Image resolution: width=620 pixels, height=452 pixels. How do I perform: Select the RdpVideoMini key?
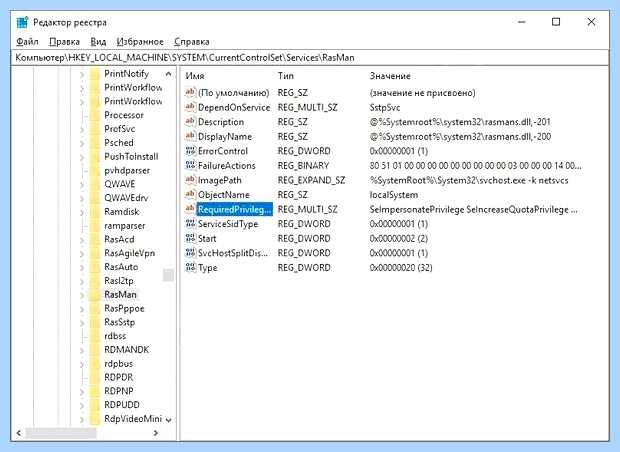133,419
